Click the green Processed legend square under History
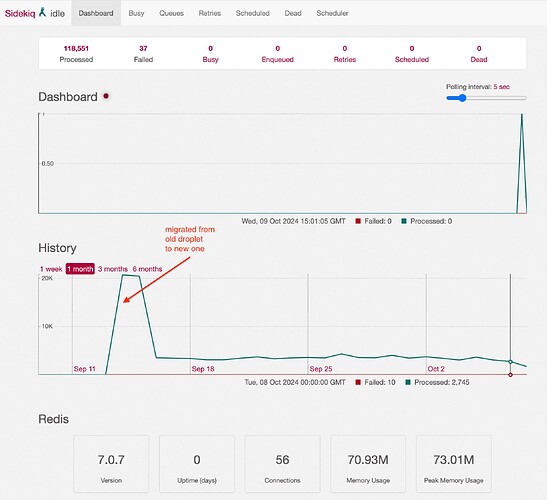The height and width of the screenshot is (500, 547). coord(408,382)
